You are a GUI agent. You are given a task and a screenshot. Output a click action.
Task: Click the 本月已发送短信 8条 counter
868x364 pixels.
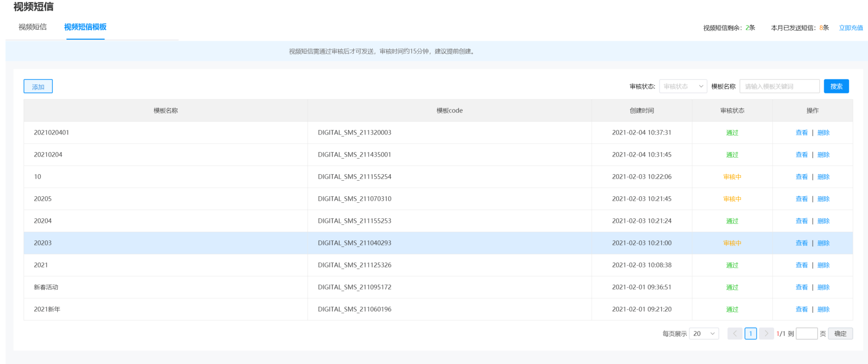800,28
